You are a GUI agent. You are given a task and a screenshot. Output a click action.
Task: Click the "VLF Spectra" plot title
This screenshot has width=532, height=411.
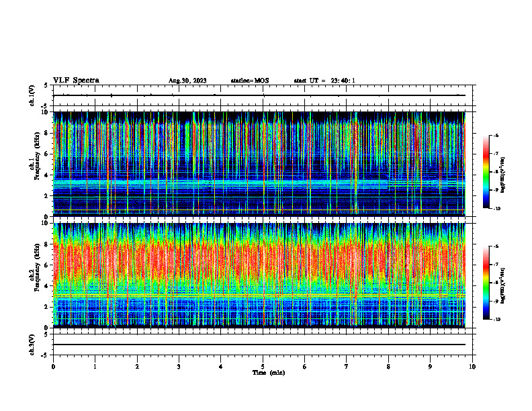(x=76, y=81)
